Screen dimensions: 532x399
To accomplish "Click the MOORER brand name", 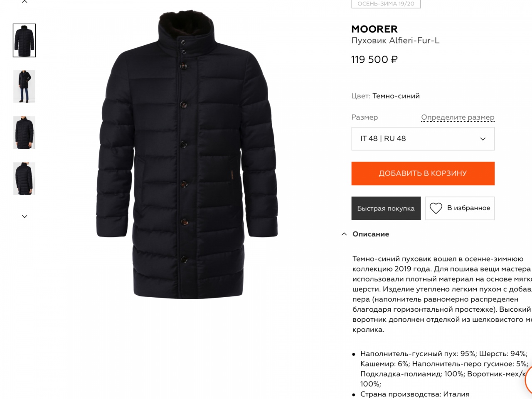I will [x=374, y=29].
